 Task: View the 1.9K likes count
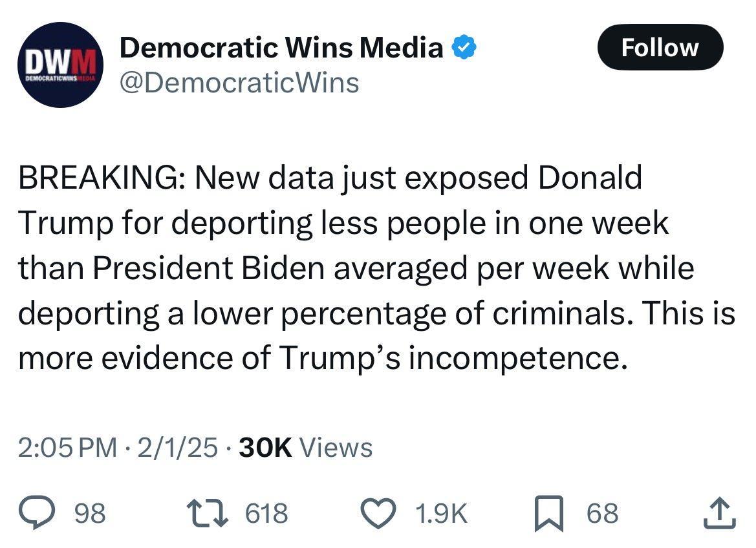click(441, 513)
